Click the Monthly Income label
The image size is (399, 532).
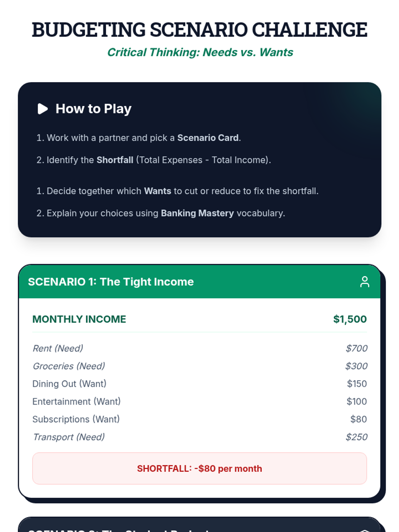coord(79,319)
